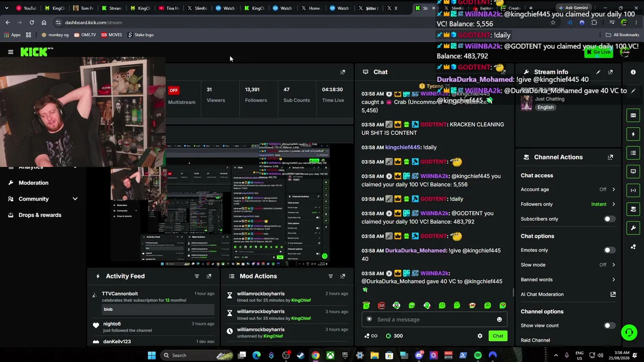The image size is (644, 362).
Task: Click the Windows taskbar Search box
Action: point(197,355)
